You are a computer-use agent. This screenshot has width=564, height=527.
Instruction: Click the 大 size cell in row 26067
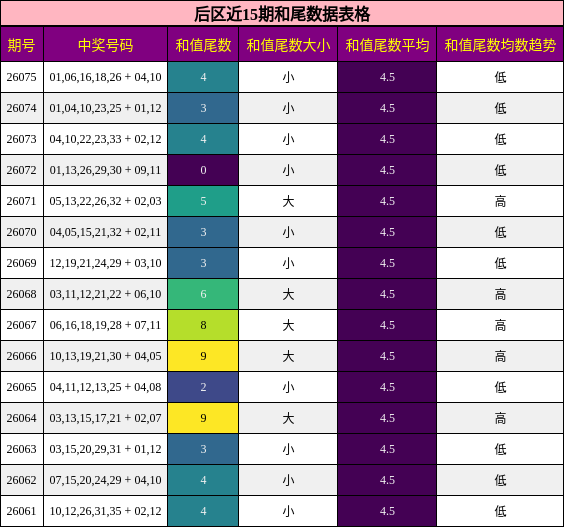288,325
